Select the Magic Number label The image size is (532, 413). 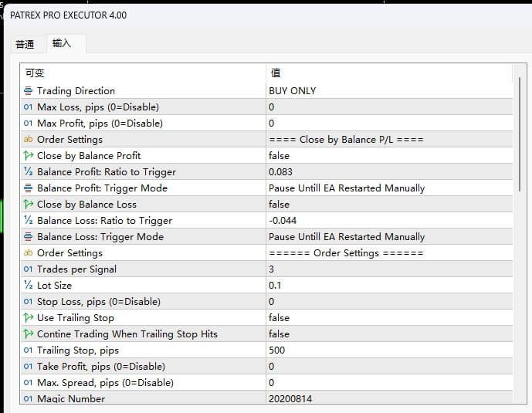click(71, 399)
